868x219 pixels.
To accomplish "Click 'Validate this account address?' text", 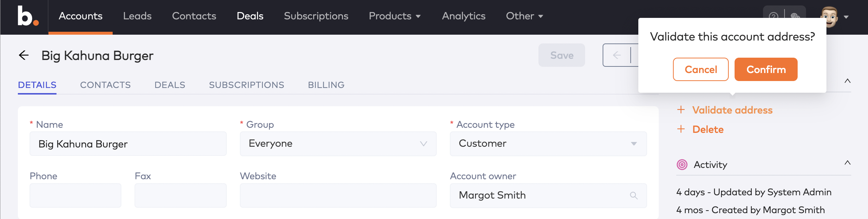I will [732, 36].
